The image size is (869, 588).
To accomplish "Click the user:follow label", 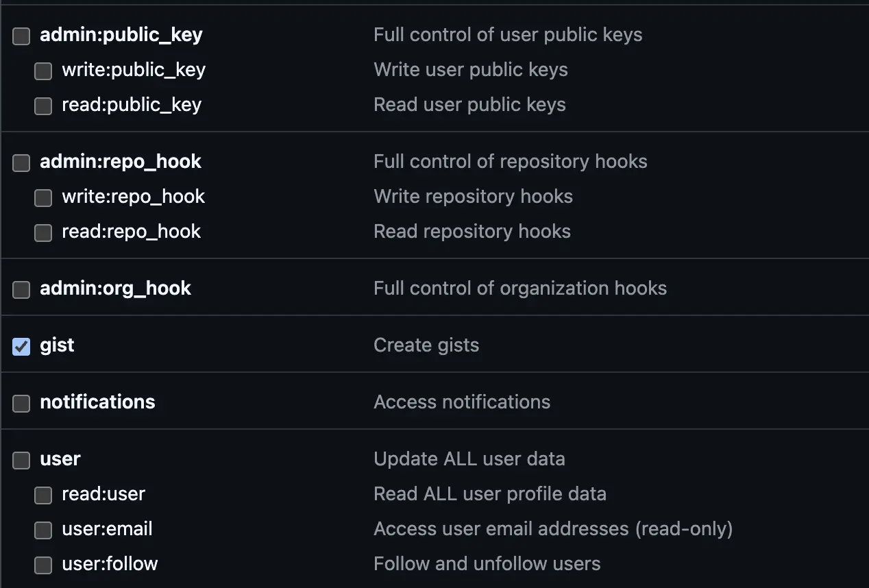I will click(x=110, y=563).
